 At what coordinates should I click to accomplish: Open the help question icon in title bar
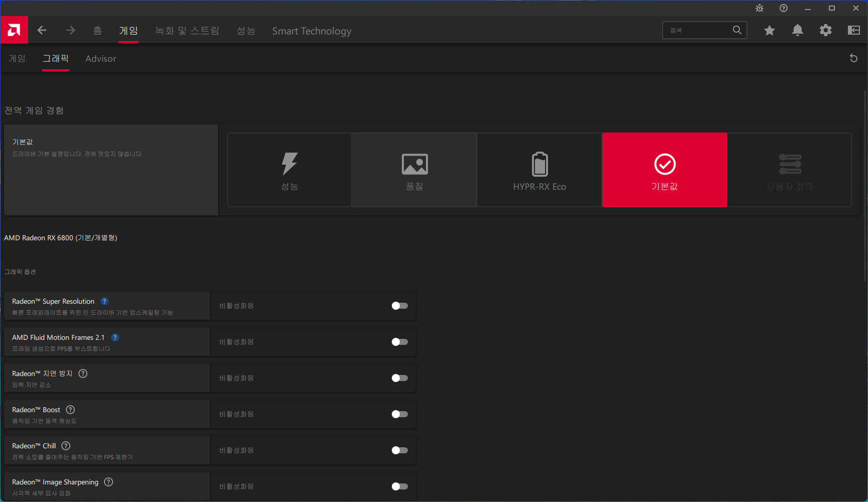(x=784, y=8)
